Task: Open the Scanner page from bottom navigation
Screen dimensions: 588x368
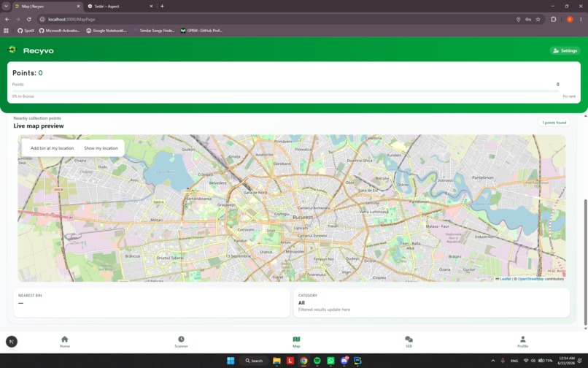Action: click(x=181, y=342)
